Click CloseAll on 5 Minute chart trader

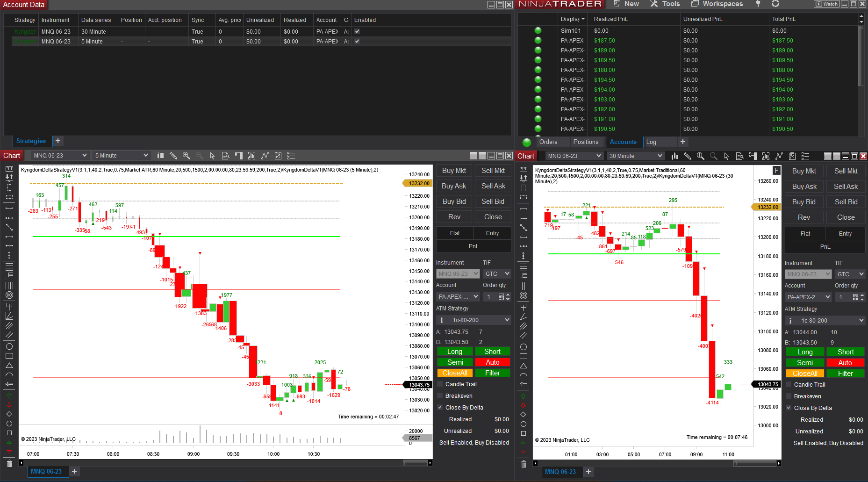[x=455, y=373]
